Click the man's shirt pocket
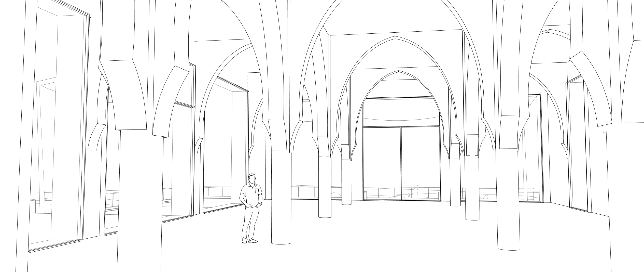 257,190
